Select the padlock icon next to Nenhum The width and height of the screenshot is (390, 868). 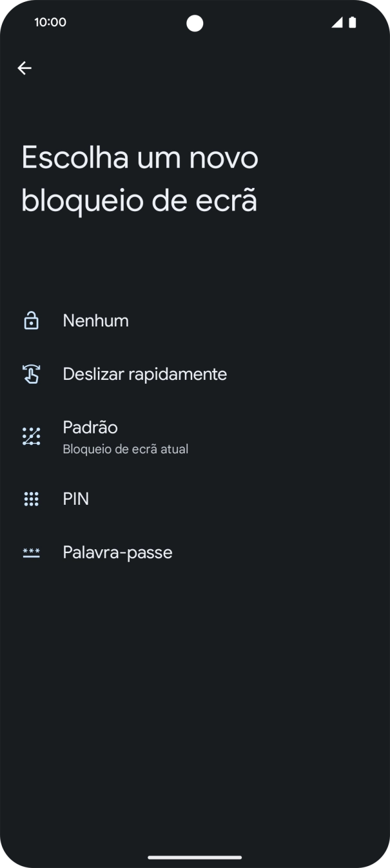(31, 320)
